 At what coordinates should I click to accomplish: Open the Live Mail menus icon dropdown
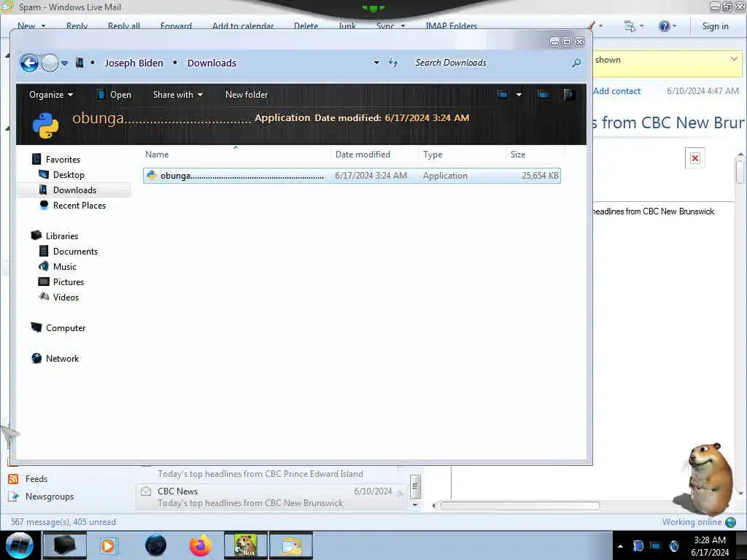point(634,26)
